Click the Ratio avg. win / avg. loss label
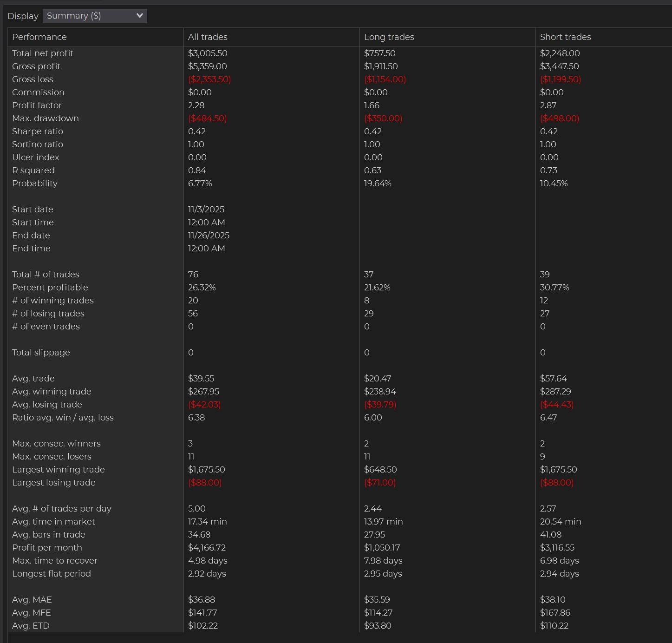The width and height of the screenshot is (672, 643). coord(63,418)
